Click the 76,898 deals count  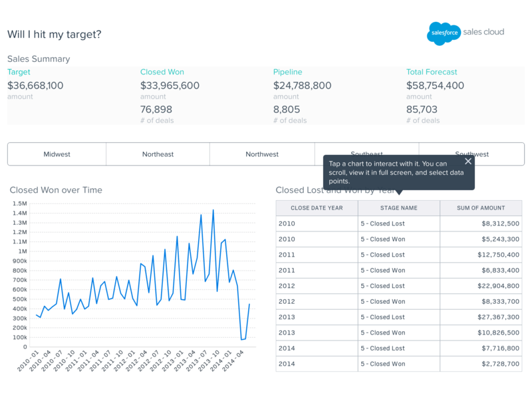point(156,109)
